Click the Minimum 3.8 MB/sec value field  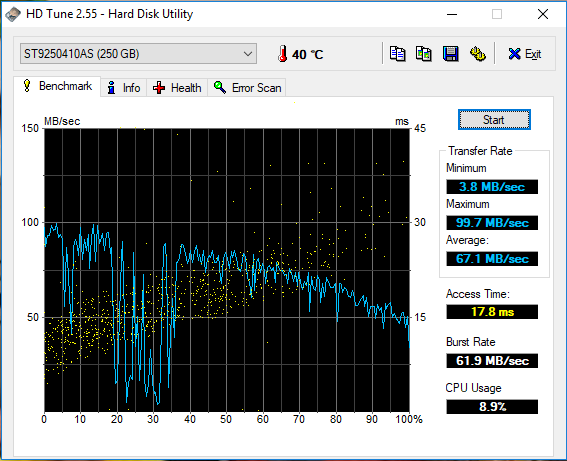click(492, 187)
